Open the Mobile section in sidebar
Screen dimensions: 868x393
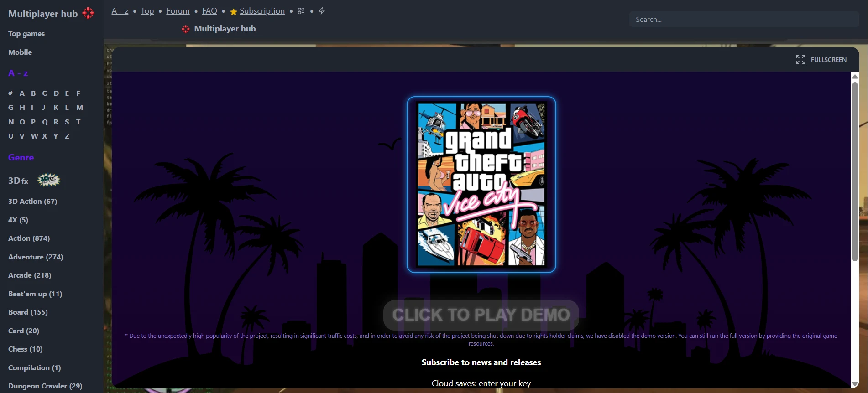click(x=20, y=52)
